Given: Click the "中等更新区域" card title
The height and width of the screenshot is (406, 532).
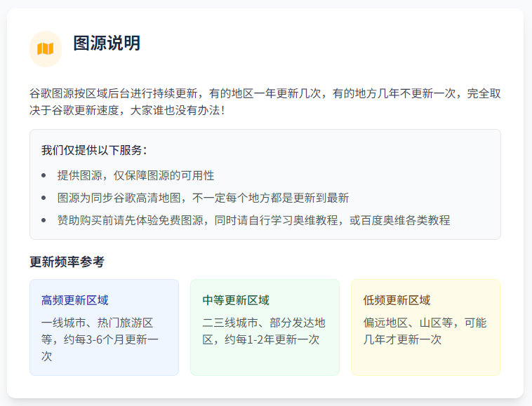Looking at the screenshot, I should tap(236, 300).
